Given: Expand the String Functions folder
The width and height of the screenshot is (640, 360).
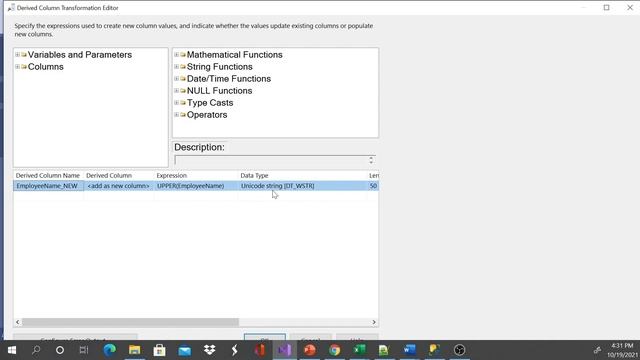Looking at the screenshot, I should click(176, 67).
